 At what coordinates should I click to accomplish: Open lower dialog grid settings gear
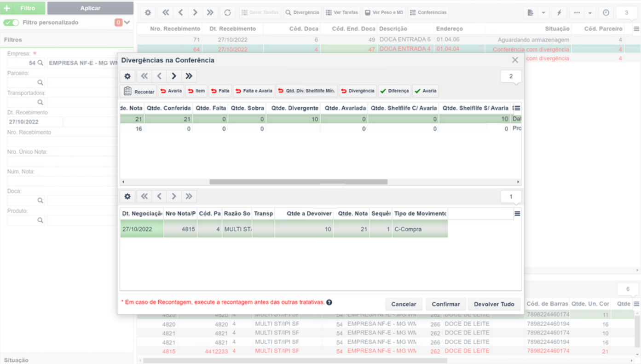[x=127, y=196]
